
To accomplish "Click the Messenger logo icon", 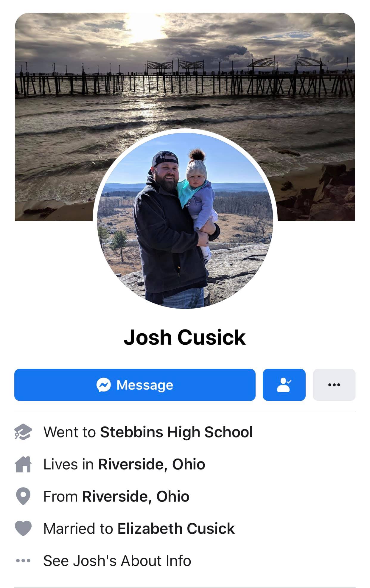I will coord(104,385).
